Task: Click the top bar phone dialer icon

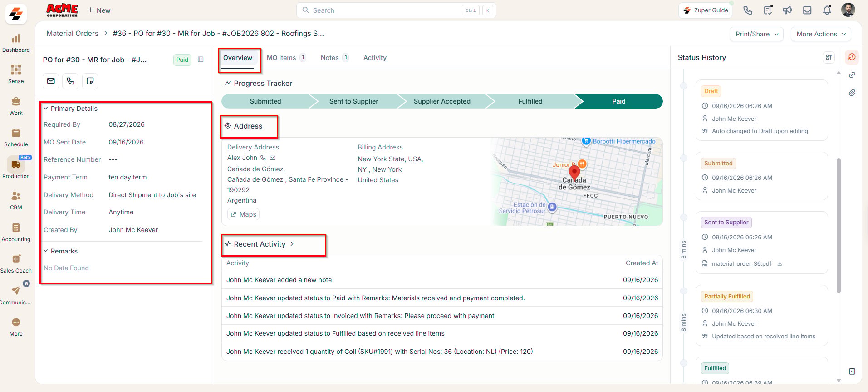Action: pyautogui.click(x=748, y=10)
